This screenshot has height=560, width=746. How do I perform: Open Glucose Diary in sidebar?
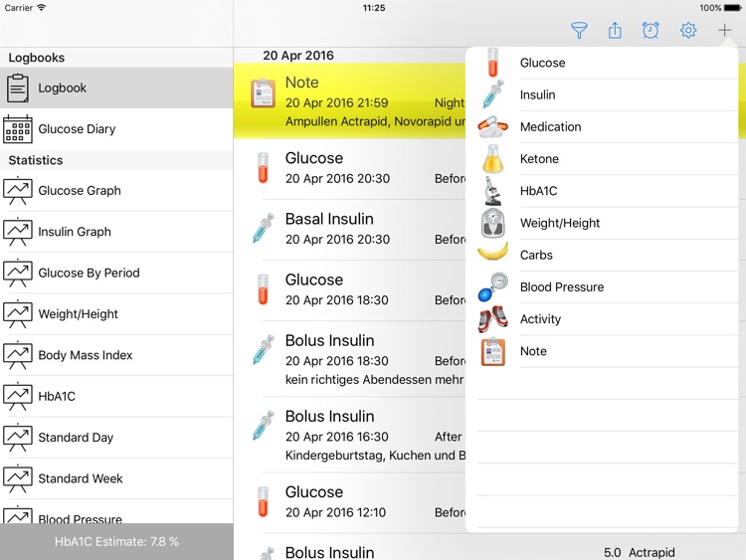116,129
